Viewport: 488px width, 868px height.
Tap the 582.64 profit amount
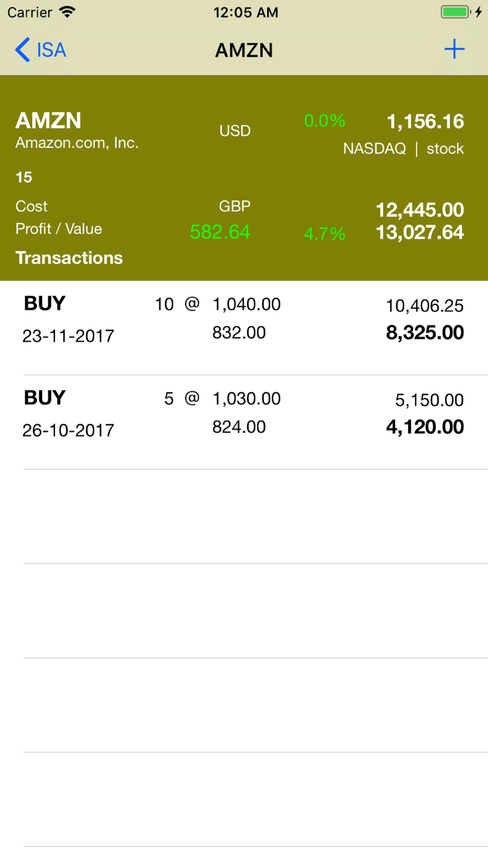click(220, 232)
